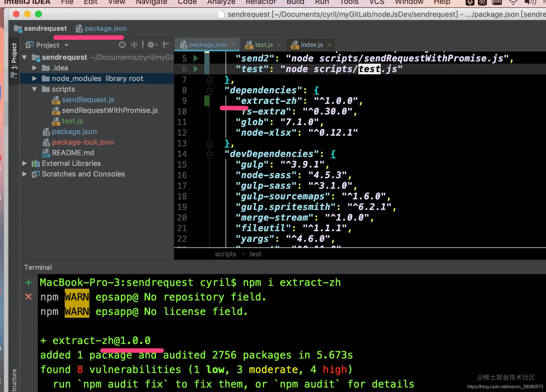Fold the devDependencies block at line 14
The image size is (546, 392).
tap(209, 154)
